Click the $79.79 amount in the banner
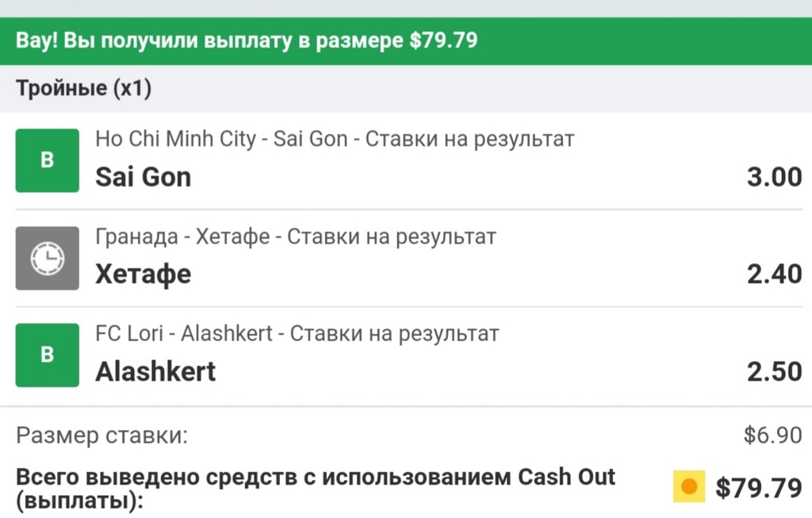812x518 pixels. (443, 40)
